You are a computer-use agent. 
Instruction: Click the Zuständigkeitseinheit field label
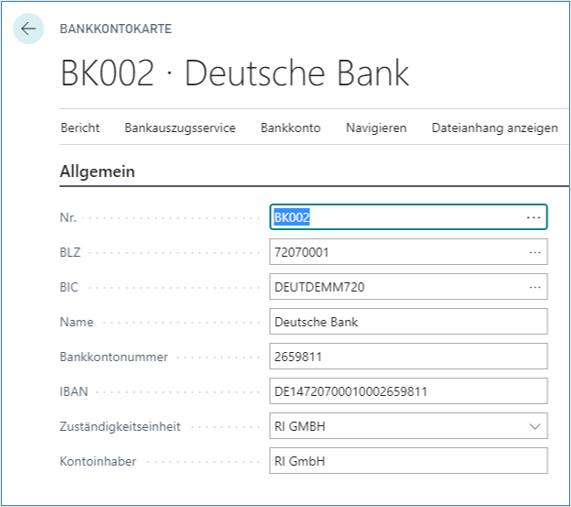pyautogui.click(x=120, y=427)
